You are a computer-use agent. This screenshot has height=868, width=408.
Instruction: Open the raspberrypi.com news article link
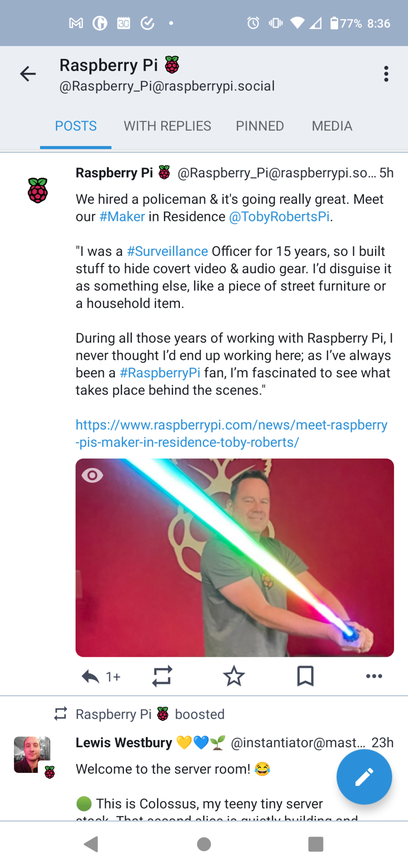(231, 433)
